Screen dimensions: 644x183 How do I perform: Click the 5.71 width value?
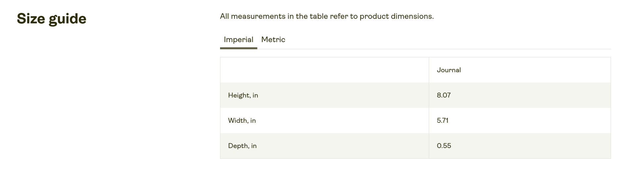coord(442,120)
